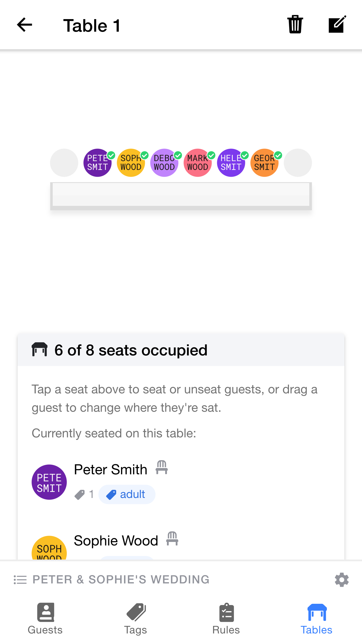Image resolution: width=362 pixels, height=644 pixels.
Task: Open the event list menu icon
Action: click(20, 580)
